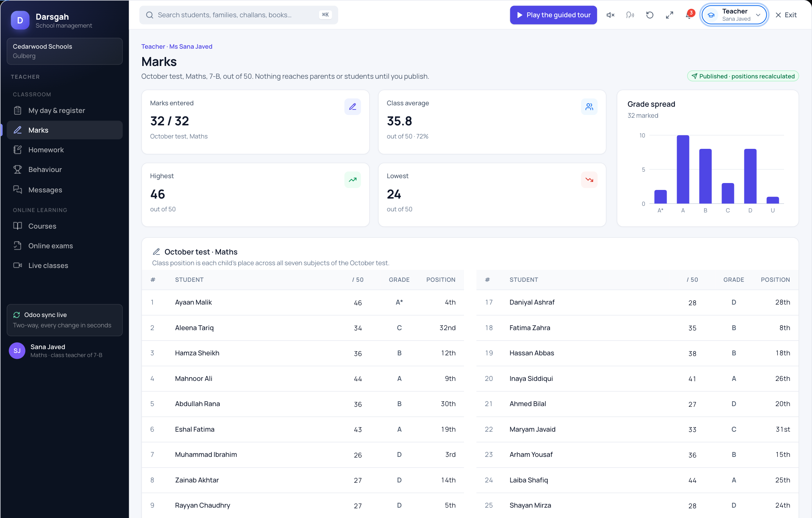Click the A grade bar in Grade spread

(683, 170)
